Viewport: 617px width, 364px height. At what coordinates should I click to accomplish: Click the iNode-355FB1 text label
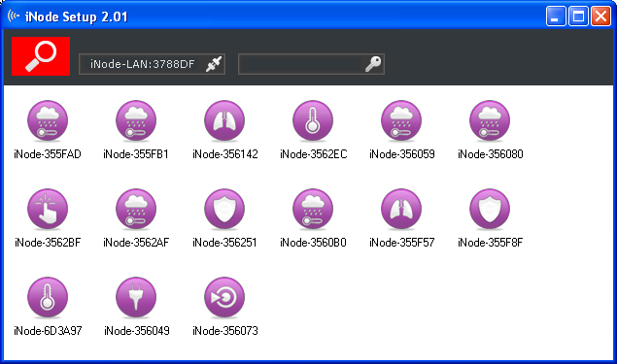(x=136, y=154)
